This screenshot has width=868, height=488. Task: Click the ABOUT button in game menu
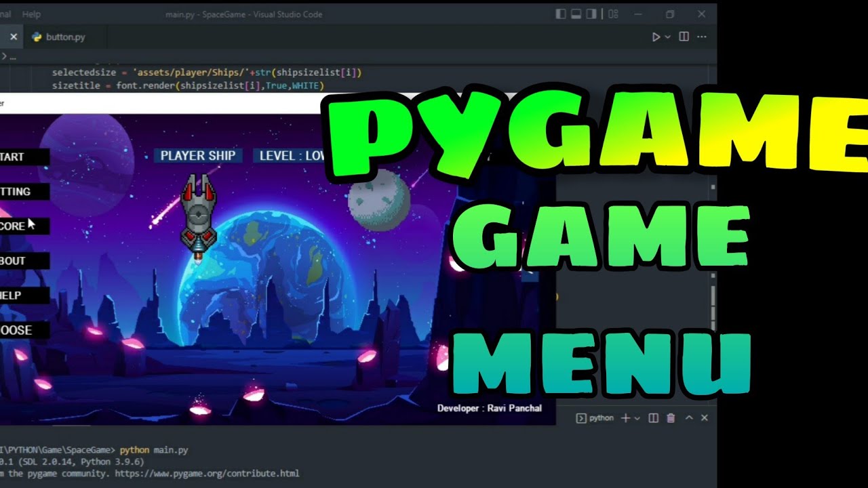click(24, 261)
